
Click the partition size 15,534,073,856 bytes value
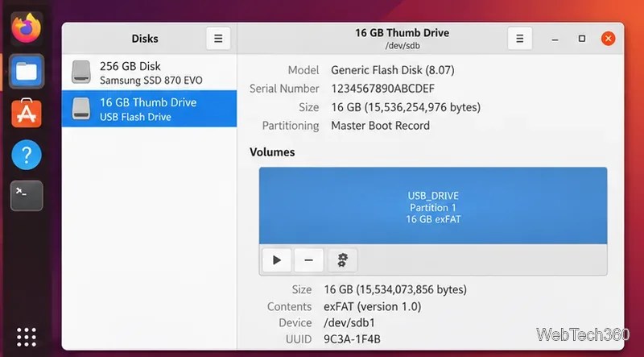pos(395,289)
